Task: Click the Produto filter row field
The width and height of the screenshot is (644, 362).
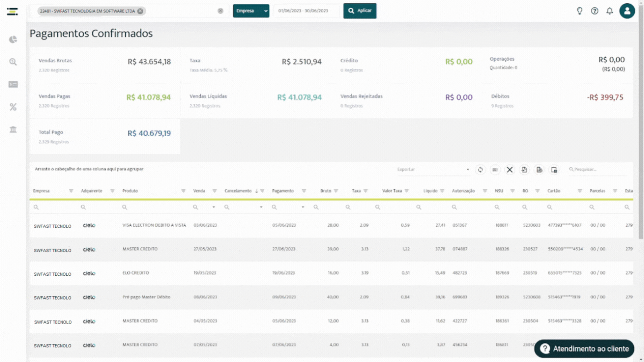Action: point(154,207)
